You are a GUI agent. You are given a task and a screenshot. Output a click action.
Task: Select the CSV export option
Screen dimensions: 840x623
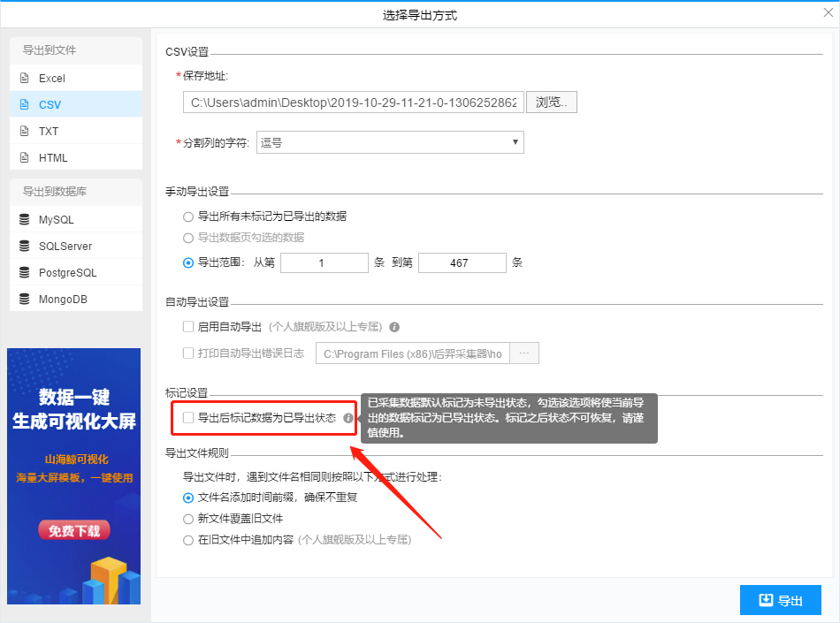pyautogui.click(x=76, y=104)
